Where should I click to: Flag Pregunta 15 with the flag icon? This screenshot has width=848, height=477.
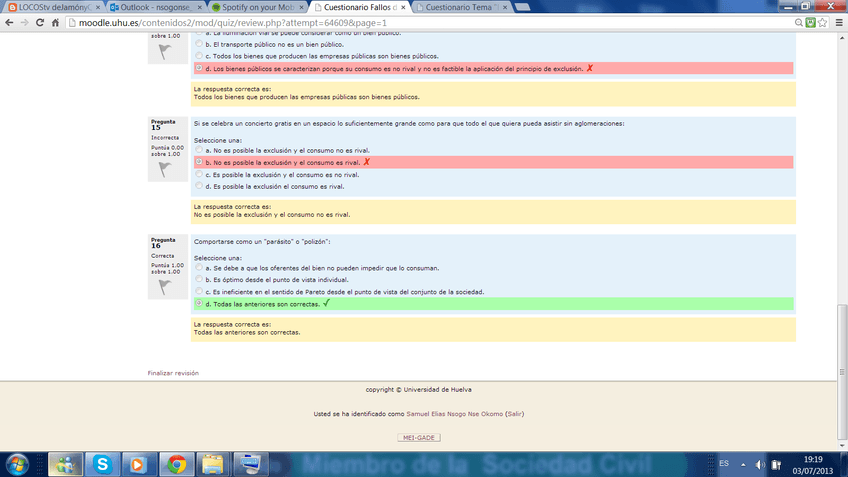pos(165,170)
